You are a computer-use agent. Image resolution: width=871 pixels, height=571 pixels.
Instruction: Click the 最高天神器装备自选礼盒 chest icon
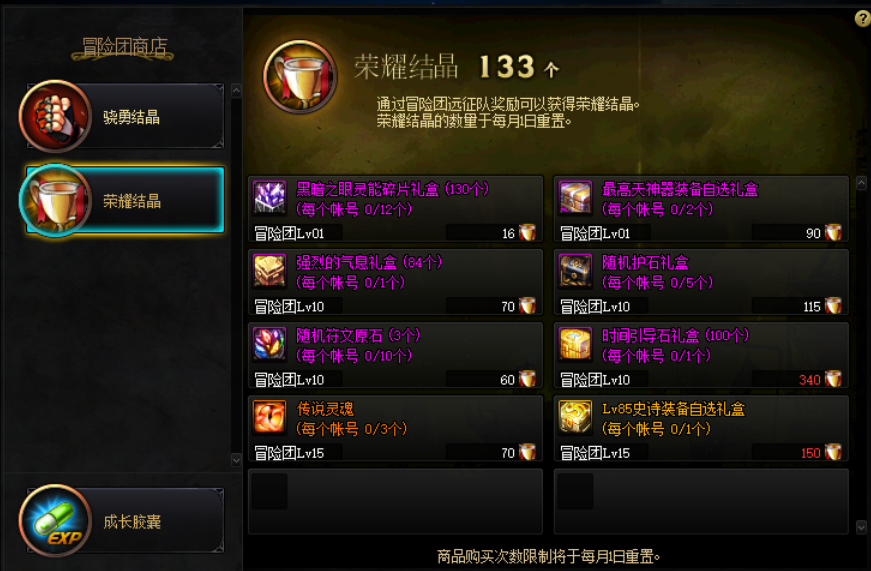tap(575, 198)
